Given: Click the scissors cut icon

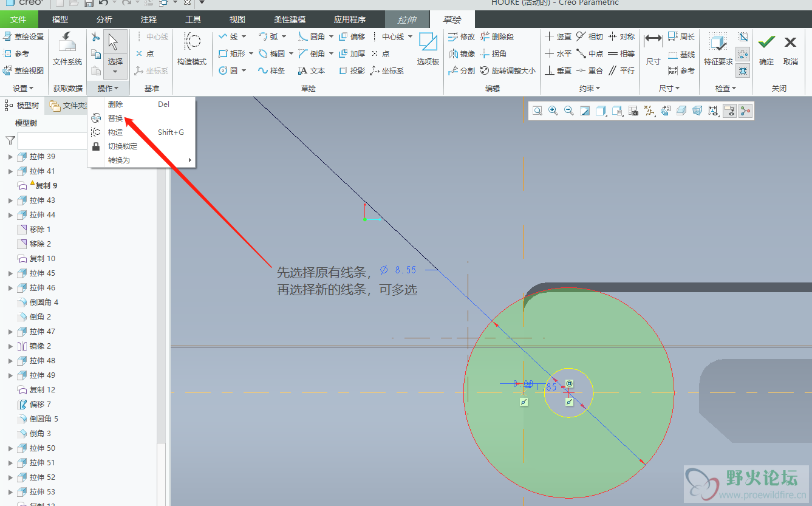Looking at the screenshot, I should [x=95, y=37].
